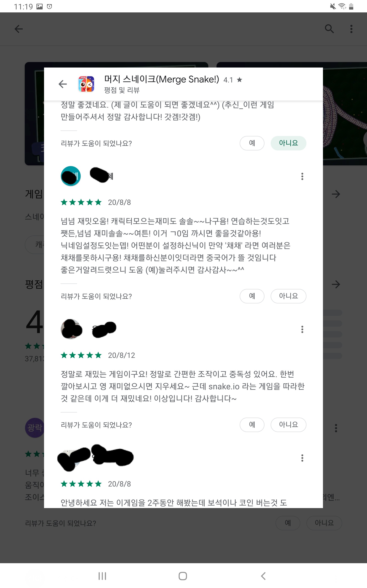The width and height of the screenshot is (367, 588).
Task: Tap the Merge Snake app icon
Action: coord(86,84)
